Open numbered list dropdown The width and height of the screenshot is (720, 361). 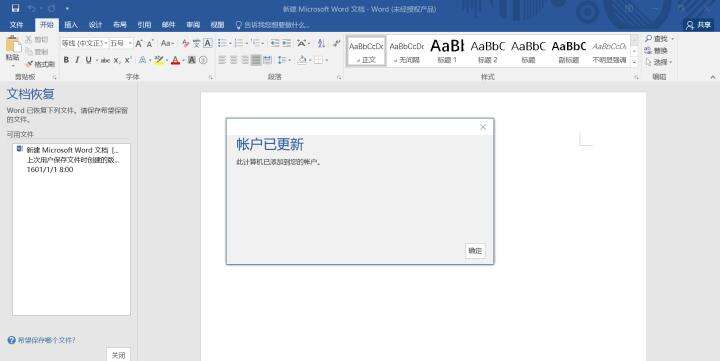247,43
